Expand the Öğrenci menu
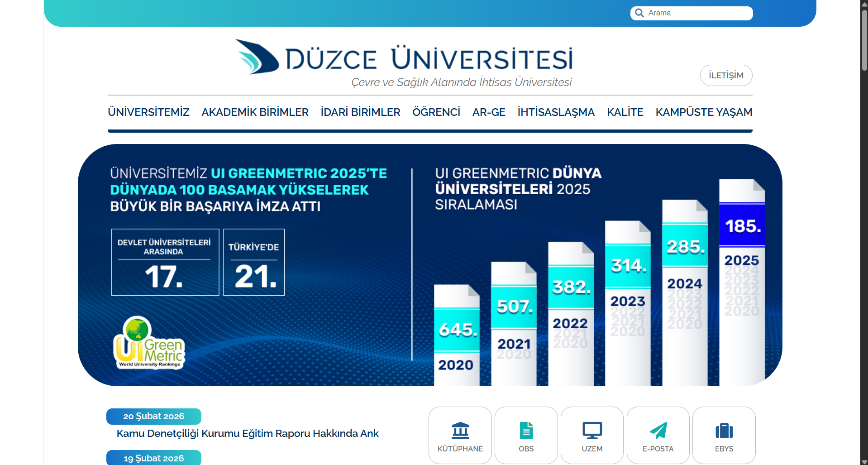This screenshot has height=465, width=868. [436, 112]
